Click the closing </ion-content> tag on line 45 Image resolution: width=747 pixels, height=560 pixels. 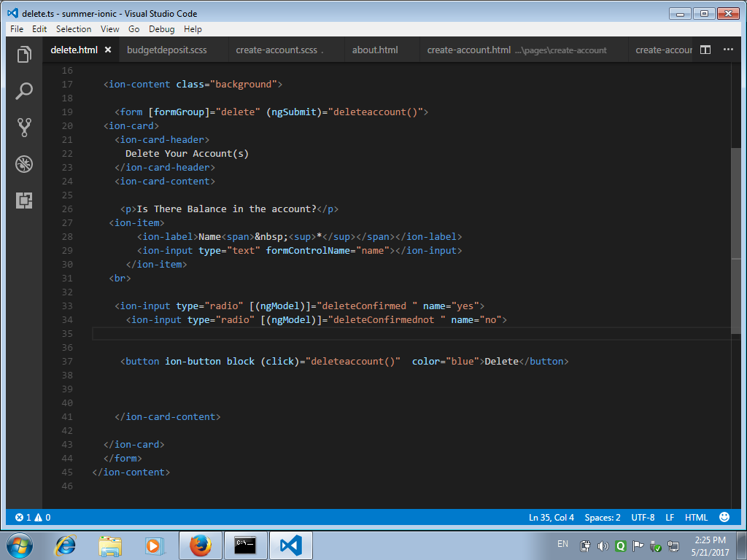(x=131, y=472)
